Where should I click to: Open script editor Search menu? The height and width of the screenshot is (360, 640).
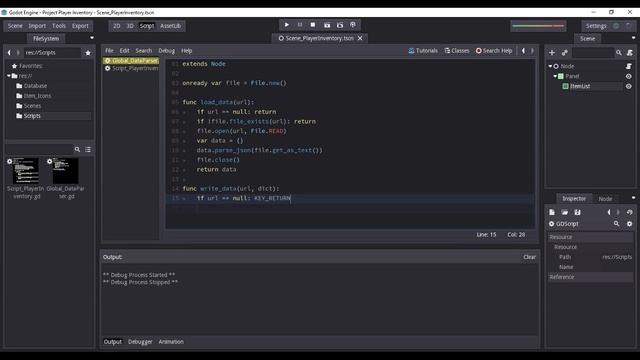click(x=144, y=51)
